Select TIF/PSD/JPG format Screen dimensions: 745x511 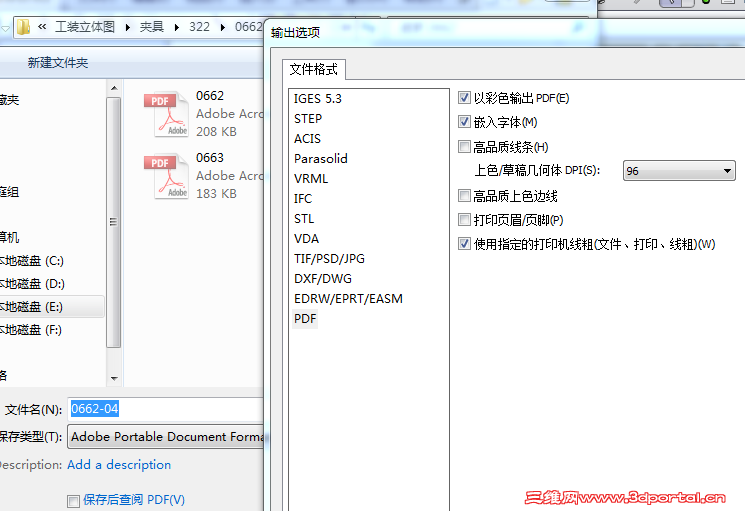[329, 258]
